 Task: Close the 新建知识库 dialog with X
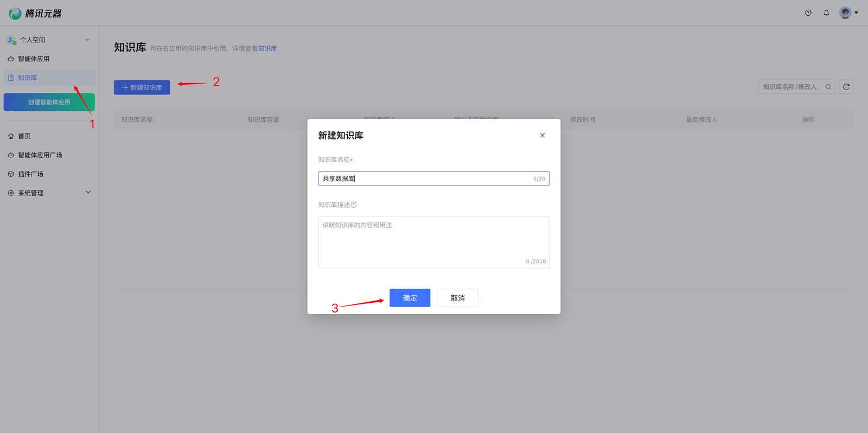click(542, 135)
